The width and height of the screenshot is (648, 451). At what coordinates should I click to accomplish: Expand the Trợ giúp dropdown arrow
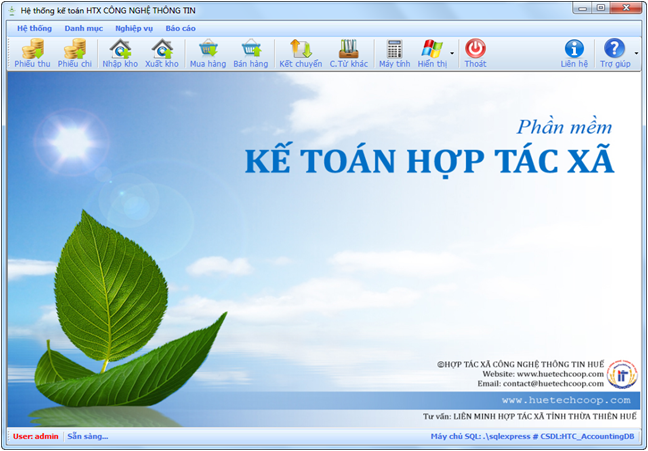coord(636,53)
